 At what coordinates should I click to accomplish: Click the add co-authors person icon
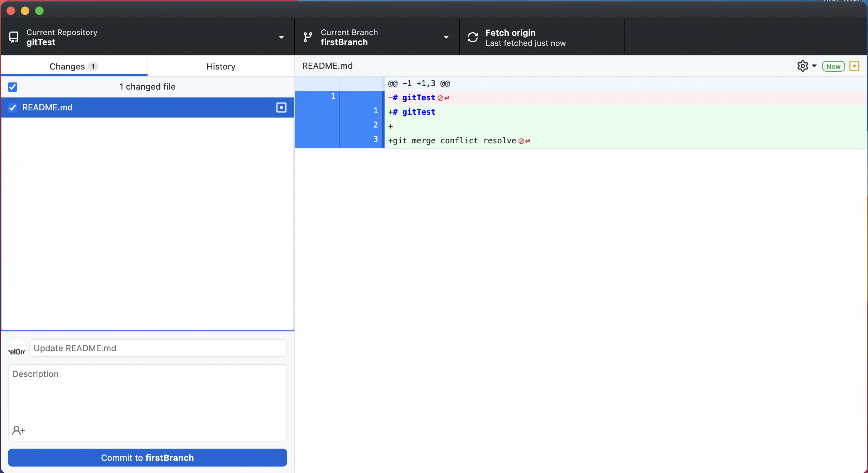point(19,430)
